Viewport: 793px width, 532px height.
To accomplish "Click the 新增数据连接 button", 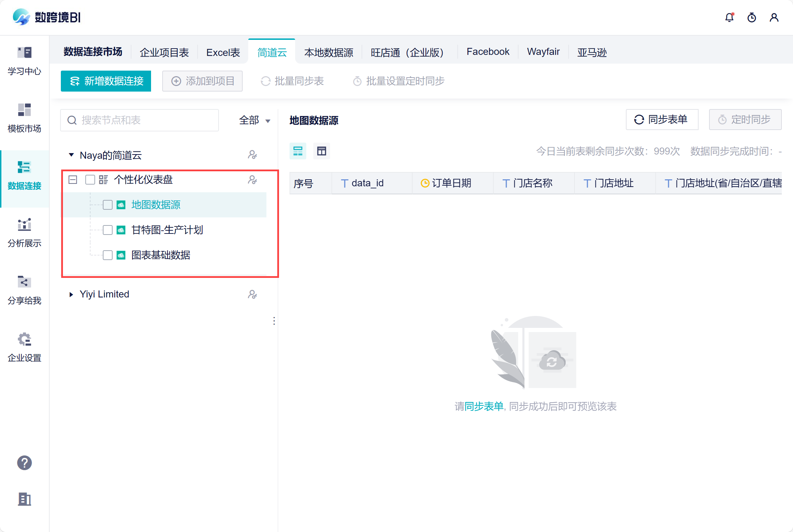I will 106,81.
